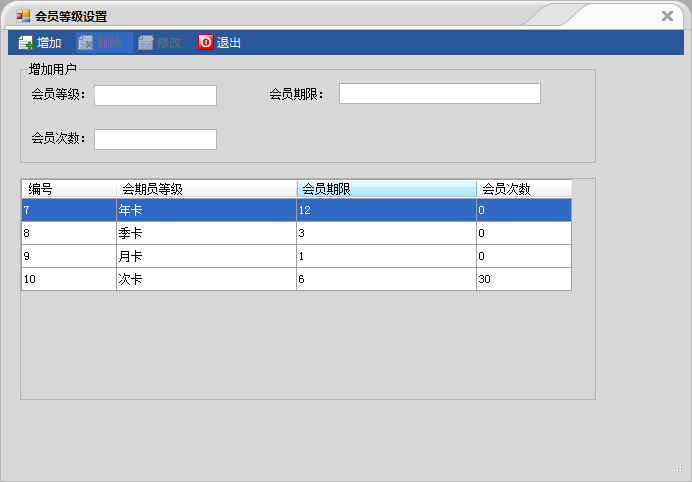692x482 pixels.
Task: Click the app icon in title bar
Action: pyautogui.click(x=23, y=16)
